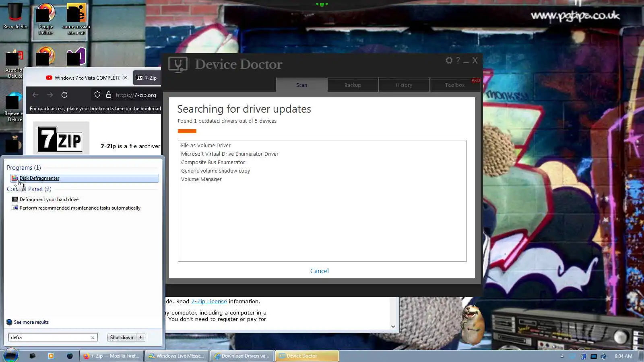Launch Peggle Deluxe from the desktop
This screenshot has width=644, height=362.
tap(45, 19)
